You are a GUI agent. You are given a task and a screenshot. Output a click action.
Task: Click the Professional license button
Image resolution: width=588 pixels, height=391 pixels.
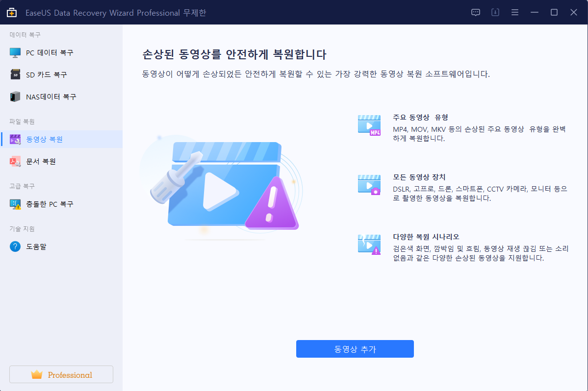(61, 374)
